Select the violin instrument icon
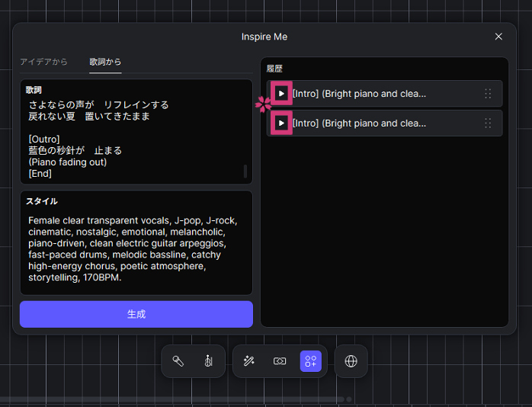 (208, 361)
